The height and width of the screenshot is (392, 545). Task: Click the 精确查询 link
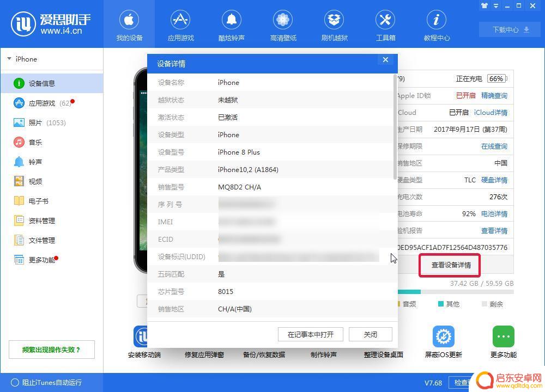[494, 95]
